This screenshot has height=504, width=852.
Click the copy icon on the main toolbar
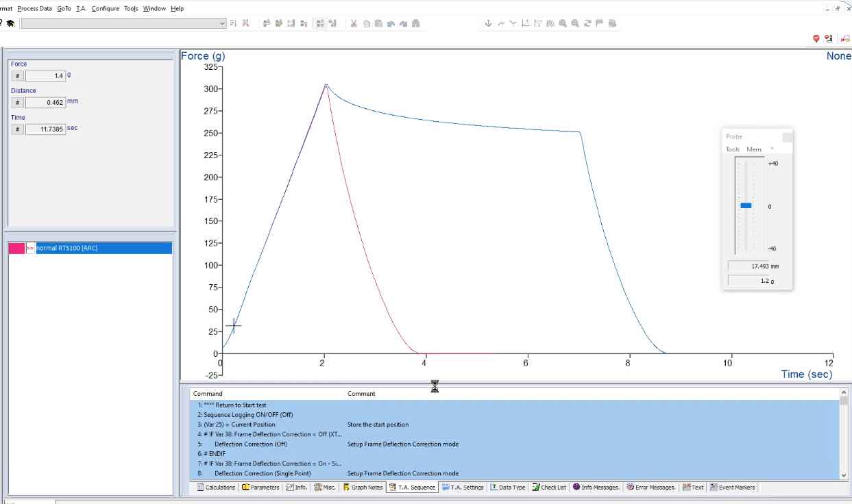tap(368, 23)
